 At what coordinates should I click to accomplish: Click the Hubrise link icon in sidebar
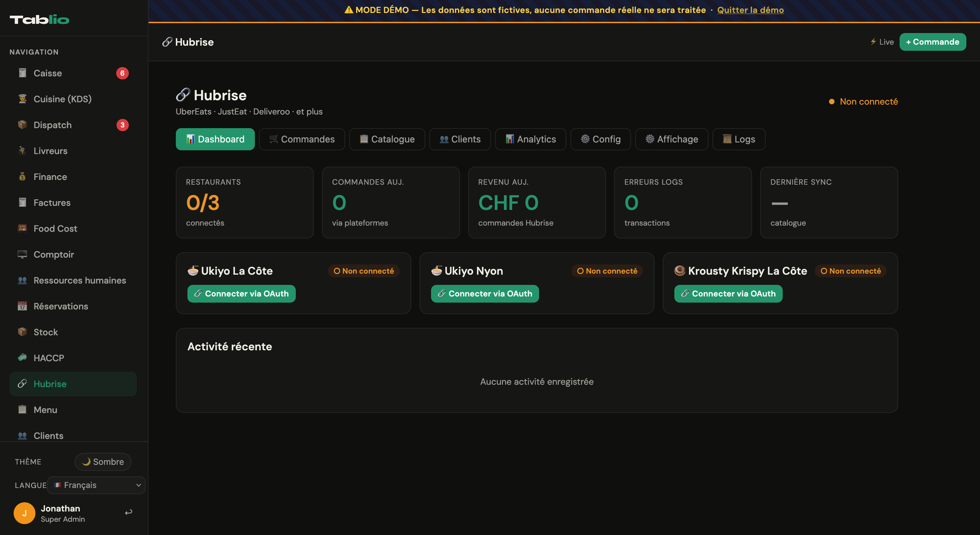(22, 384)
